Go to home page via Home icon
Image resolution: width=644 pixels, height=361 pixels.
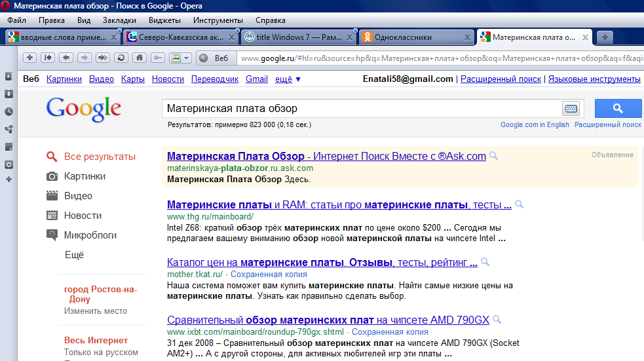(x=140, y=58)
